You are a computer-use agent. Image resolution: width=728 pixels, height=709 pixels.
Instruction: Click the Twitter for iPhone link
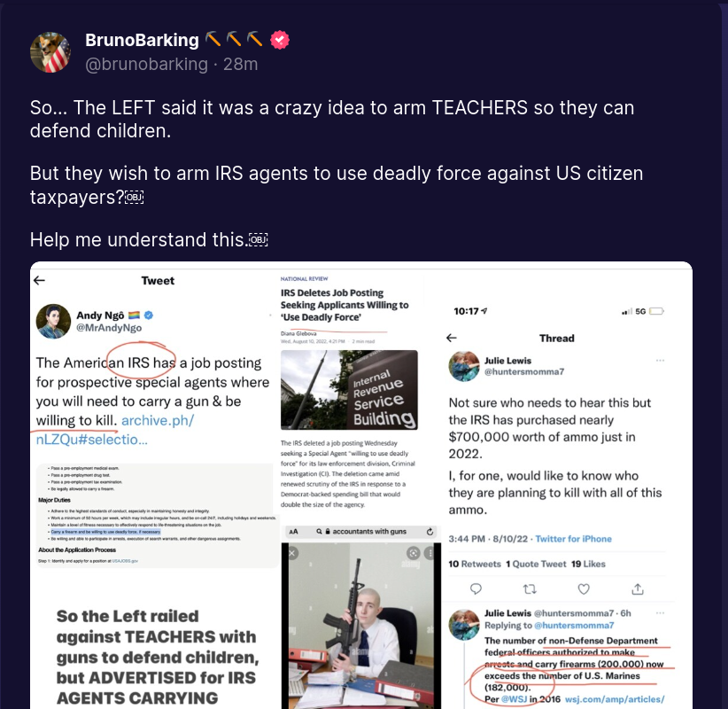573,539
